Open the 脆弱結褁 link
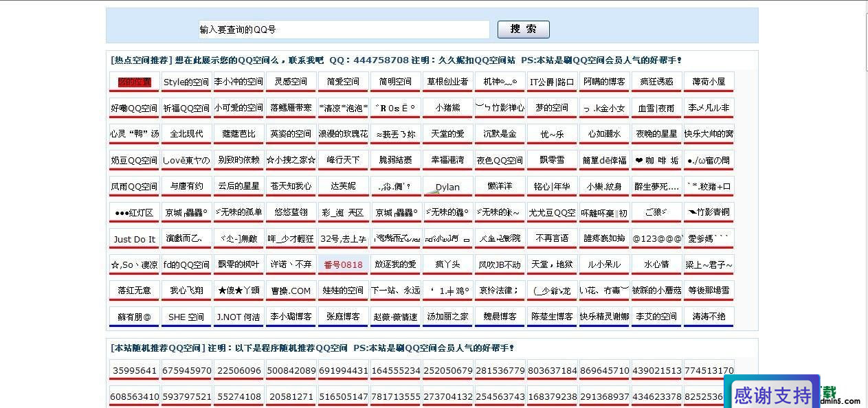Image resolution: width=868 pixels, height=408 pixels. click(395, 160)
